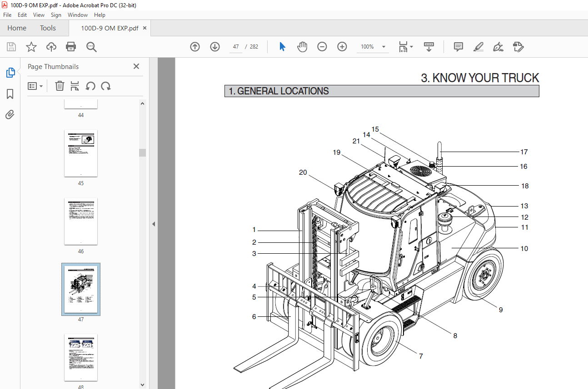Click the stamp tool icon

click(518, 47)
